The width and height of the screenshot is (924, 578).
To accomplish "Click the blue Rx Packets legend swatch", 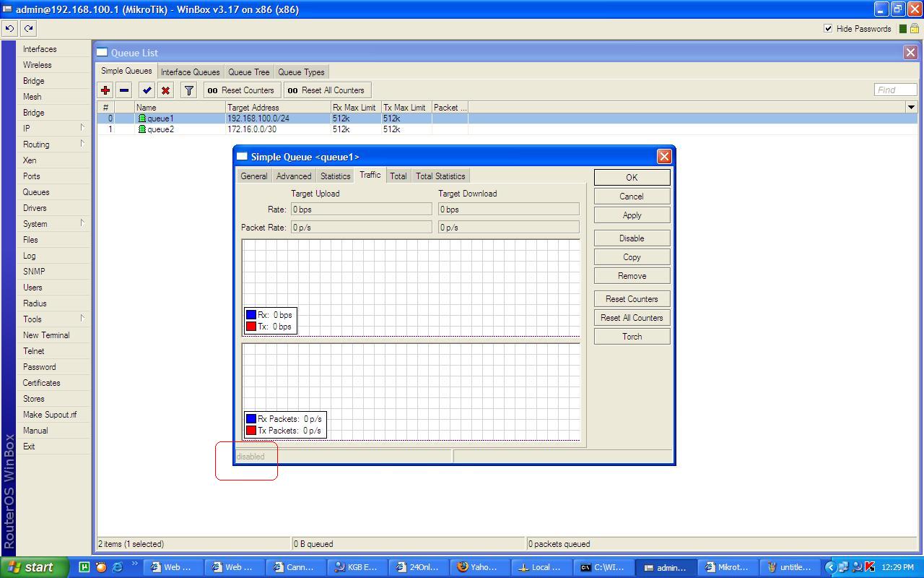I will point(251,419).
